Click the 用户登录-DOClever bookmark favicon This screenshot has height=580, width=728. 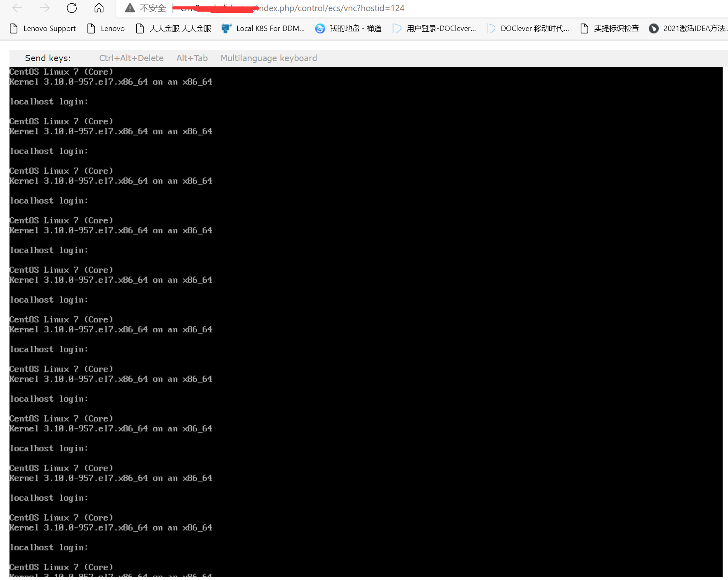tap(397, 28)
